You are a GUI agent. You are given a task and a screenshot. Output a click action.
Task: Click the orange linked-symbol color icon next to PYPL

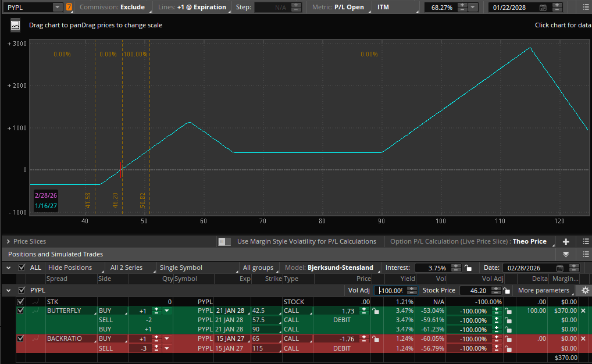69,7
